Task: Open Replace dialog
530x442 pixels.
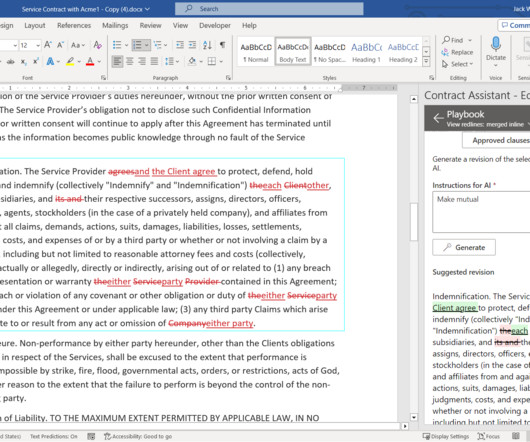Action: (457, 52)
